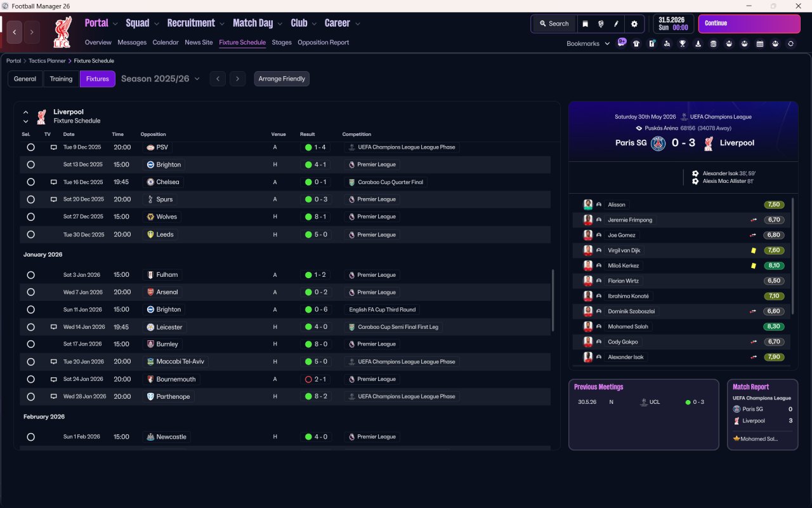Go back with the left arrow in the header

tap(15, 32)
